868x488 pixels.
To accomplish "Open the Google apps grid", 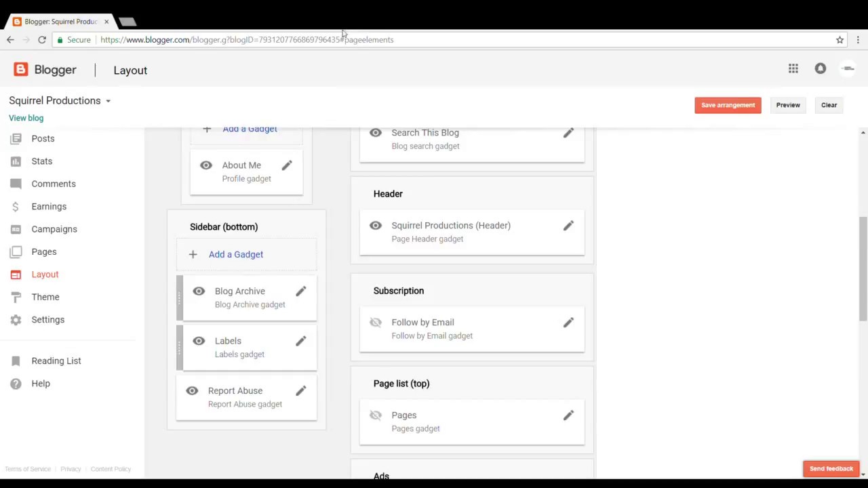I will pos(793,68).
